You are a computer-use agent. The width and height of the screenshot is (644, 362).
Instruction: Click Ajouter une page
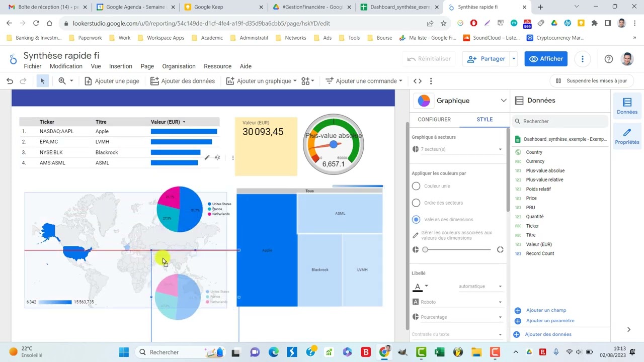point(112,81)
